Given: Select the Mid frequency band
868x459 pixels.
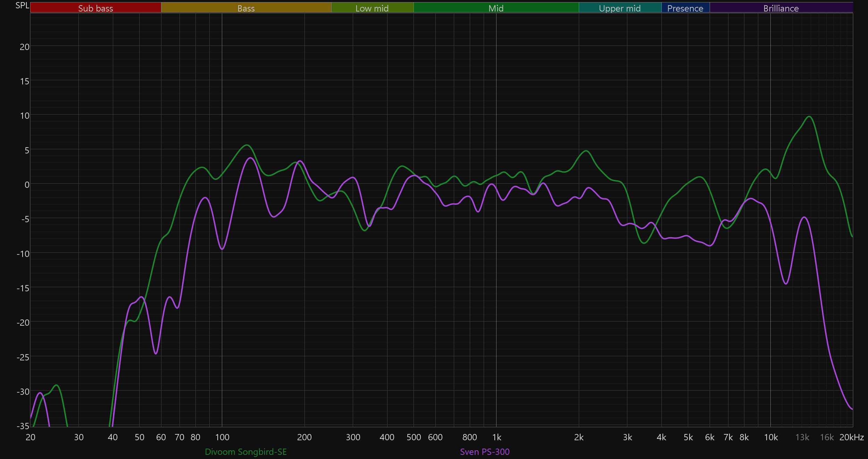Looking at the screenshot, I should 496,8.
